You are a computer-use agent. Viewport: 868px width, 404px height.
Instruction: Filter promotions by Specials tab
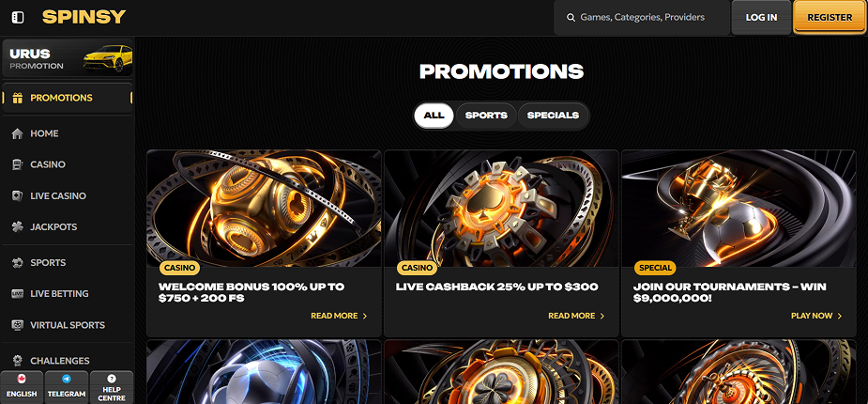[553, 116]
